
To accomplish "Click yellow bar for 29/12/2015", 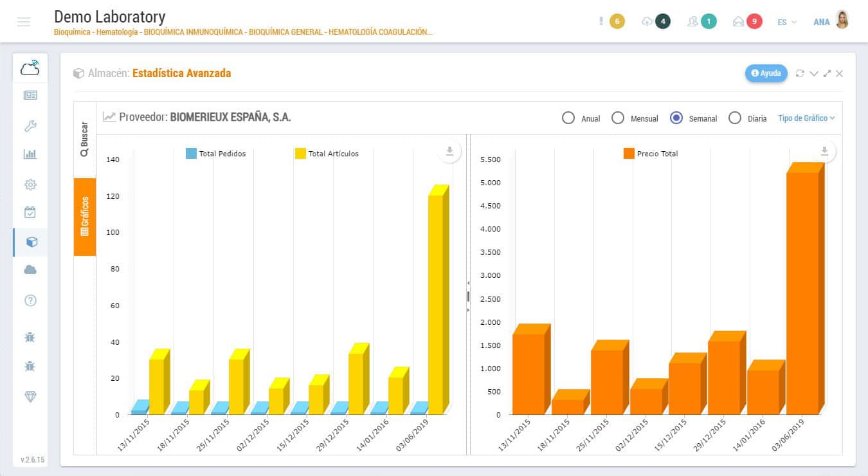I will click(358, 379).
